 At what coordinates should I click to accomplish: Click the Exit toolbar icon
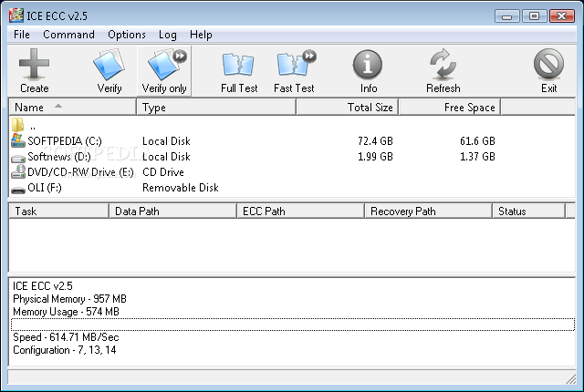[548, 64]
